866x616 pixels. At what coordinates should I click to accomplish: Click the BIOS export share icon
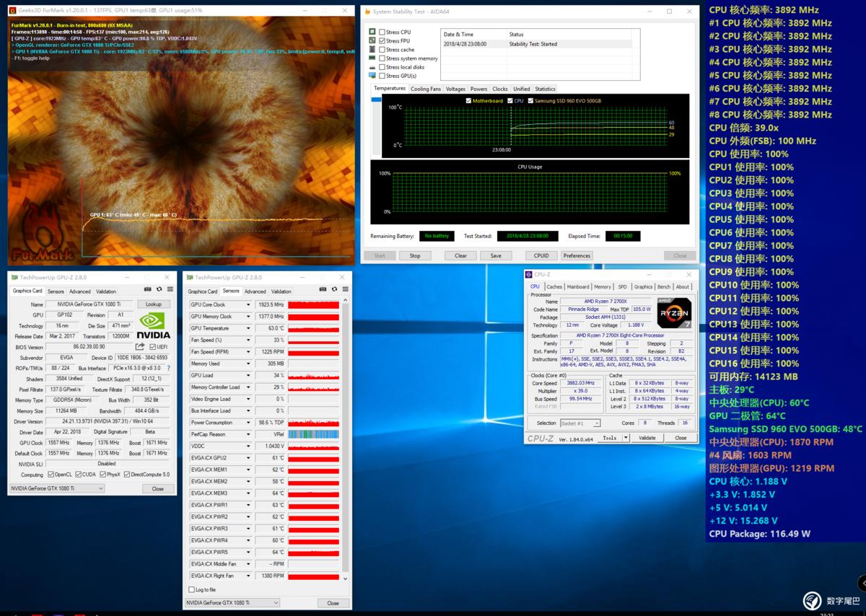pos(140,347)
